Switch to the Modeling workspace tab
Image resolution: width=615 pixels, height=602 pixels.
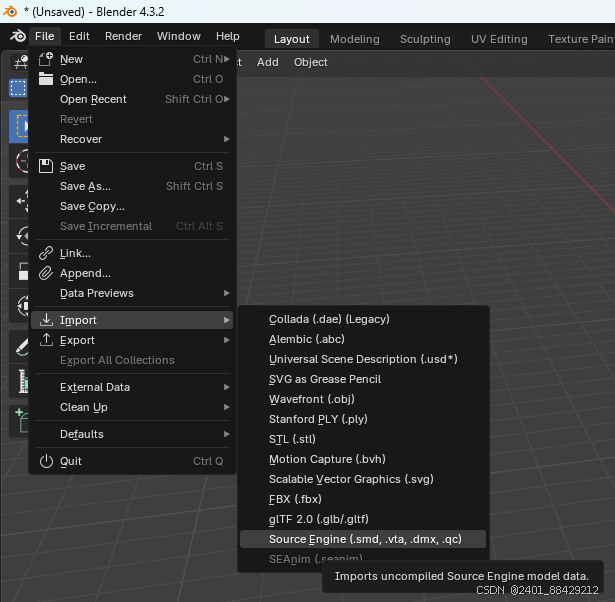tap(355, 39)
